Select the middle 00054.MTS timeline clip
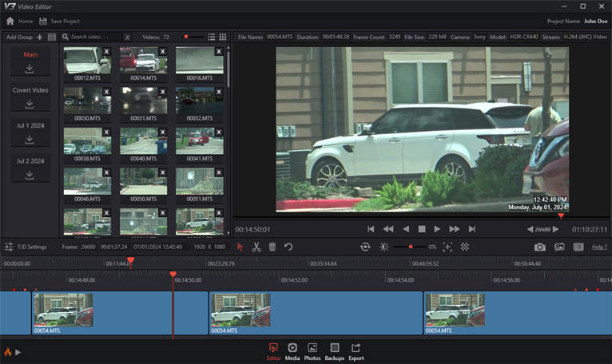This screenshot has height=364, width=612. 316,313
